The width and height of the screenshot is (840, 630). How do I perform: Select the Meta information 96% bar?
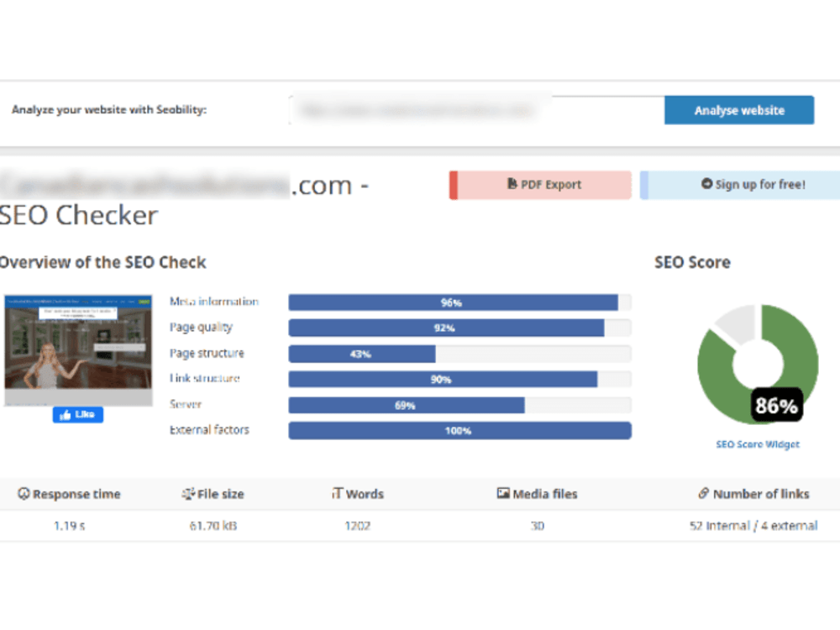coord(459,302)
